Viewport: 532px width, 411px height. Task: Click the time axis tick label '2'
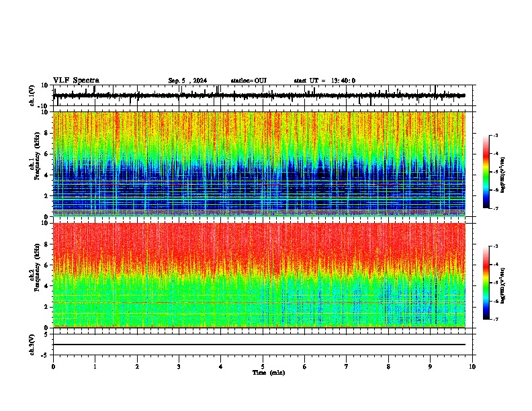click(x=137, y=367)
